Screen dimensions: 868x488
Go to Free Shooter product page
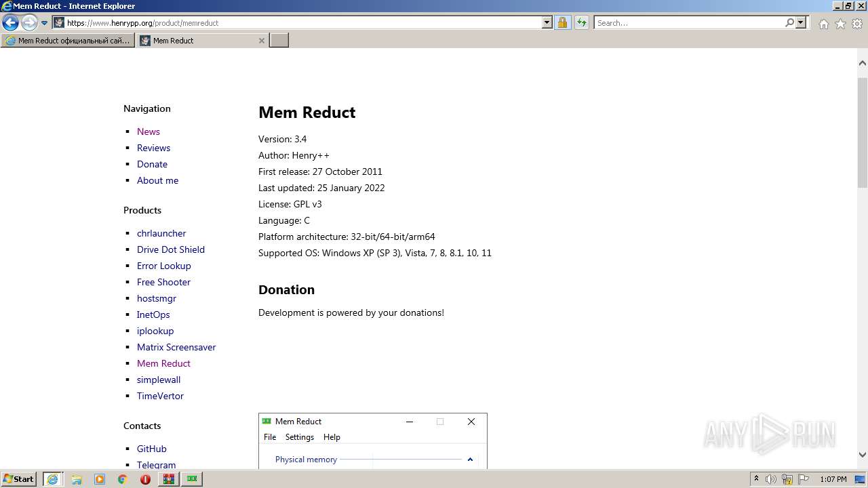(x=163, y=282)
